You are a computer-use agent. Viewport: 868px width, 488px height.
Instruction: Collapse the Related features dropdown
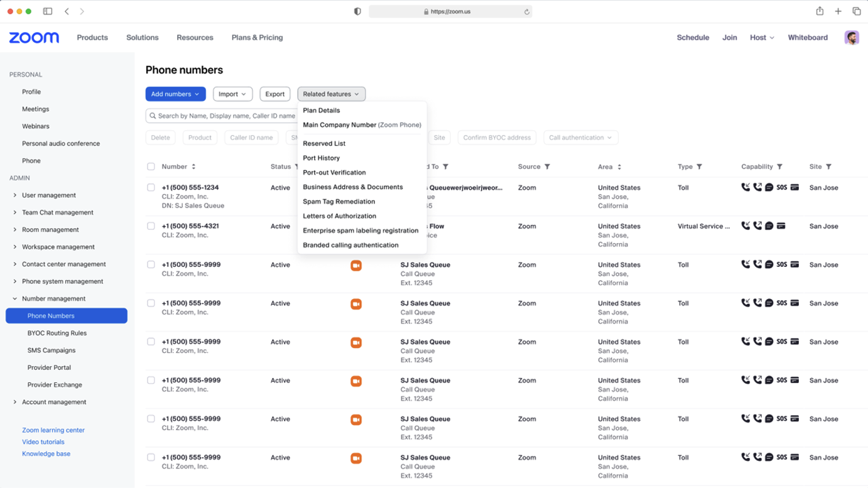[331, 94]
